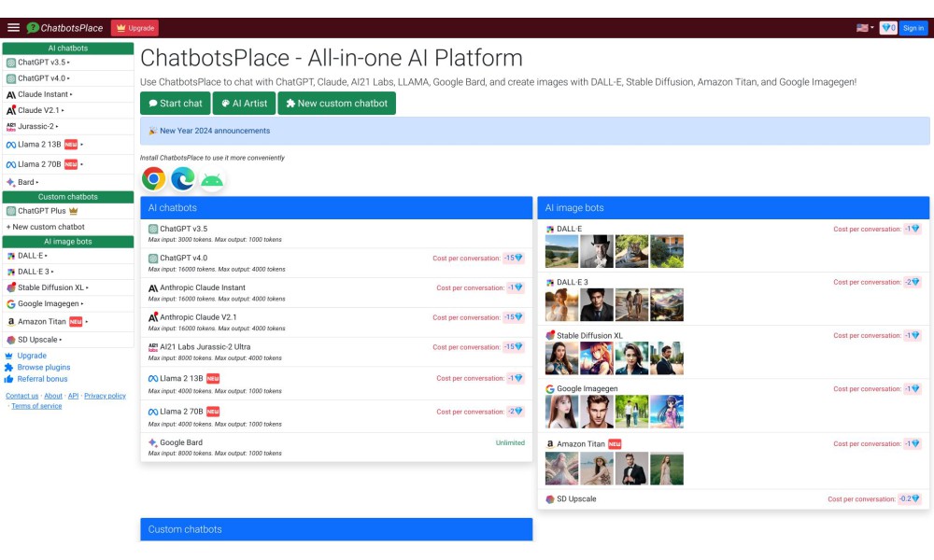934x560 pixels.
Task: Expand ChatGPT v3.5 in the sidebar
Action: pos(68,63)
